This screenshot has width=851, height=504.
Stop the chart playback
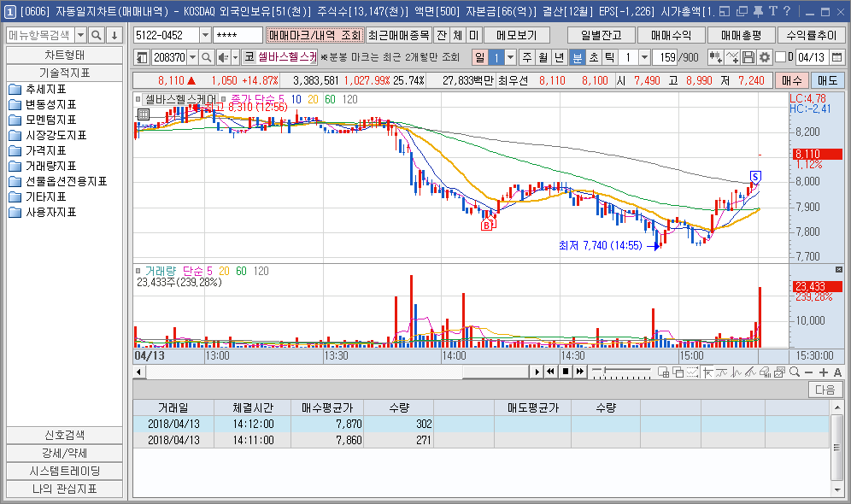[565, 372]
